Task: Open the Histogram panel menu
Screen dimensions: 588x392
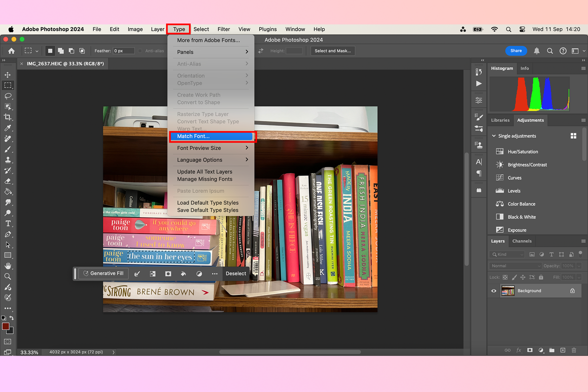Action: click(x=583, y=68)
